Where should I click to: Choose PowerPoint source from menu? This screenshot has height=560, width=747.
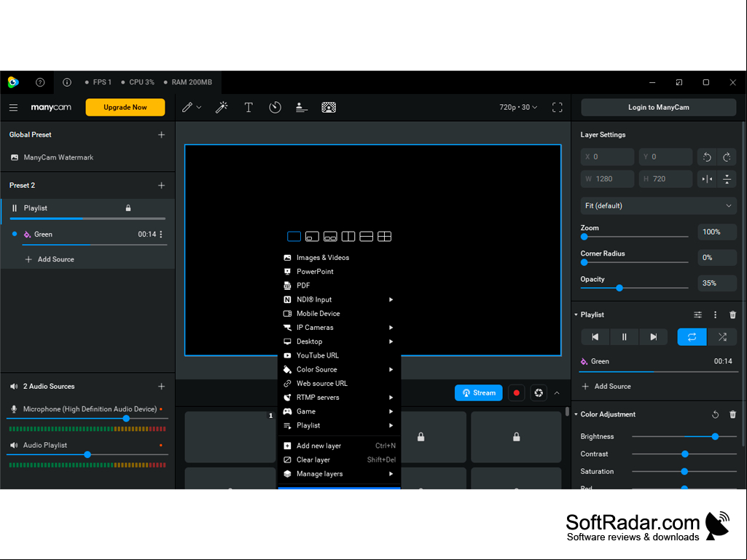pyautogui.click(x=339, y=272)
